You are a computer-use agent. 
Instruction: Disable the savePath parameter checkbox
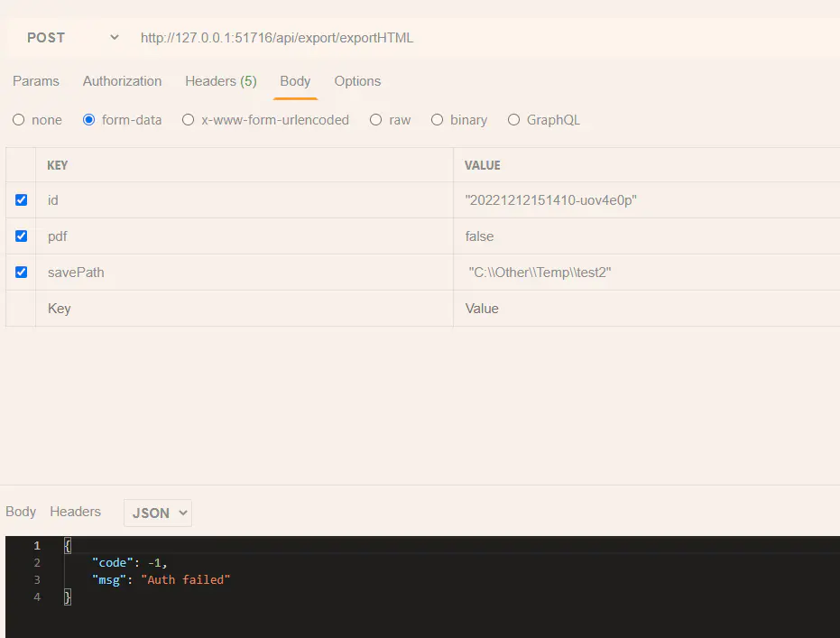pos(22,272)
